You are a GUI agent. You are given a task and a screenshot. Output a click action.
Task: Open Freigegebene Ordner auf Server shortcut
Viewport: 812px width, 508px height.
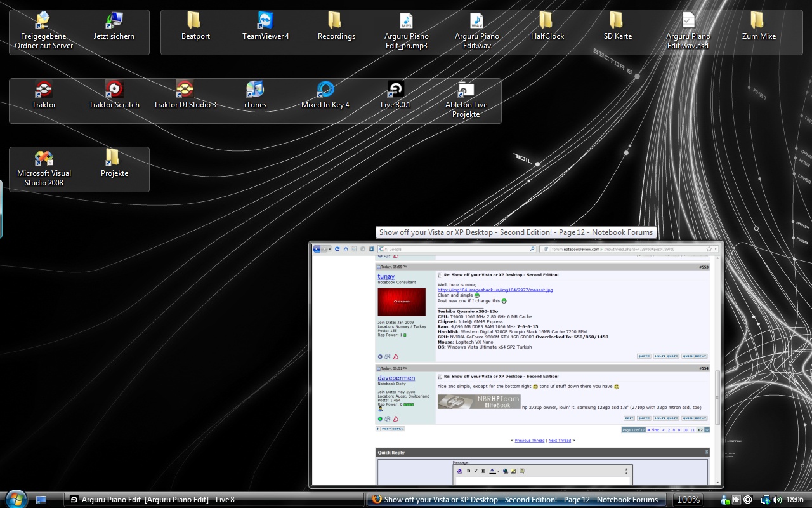coord(44,31)
